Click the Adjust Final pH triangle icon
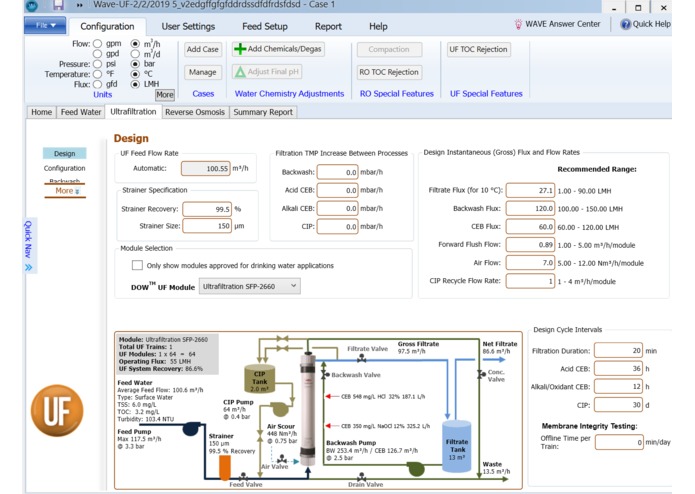 pyautogui.click(x=240, y=72)
